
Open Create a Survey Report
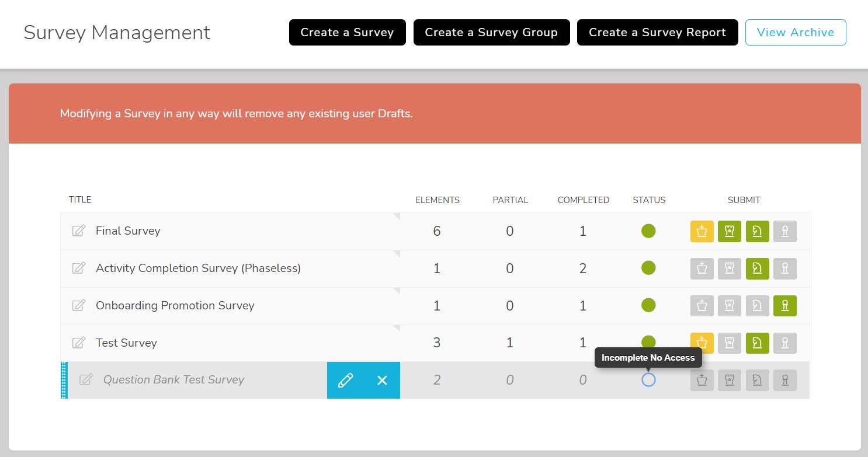point(657,32)
